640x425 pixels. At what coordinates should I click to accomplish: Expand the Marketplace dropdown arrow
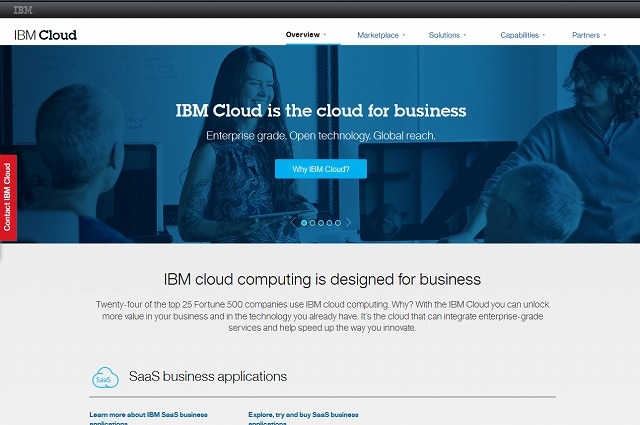[x=404, y=35]
